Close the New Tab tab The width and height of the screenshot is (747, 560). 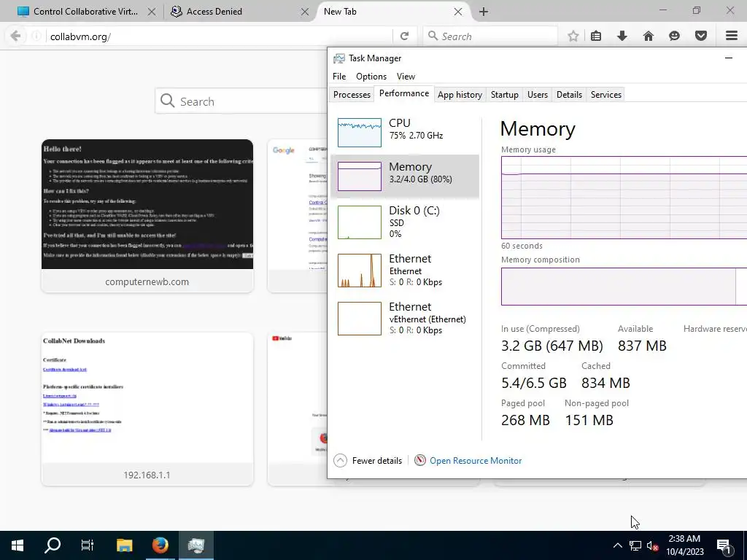pos(458,12)
